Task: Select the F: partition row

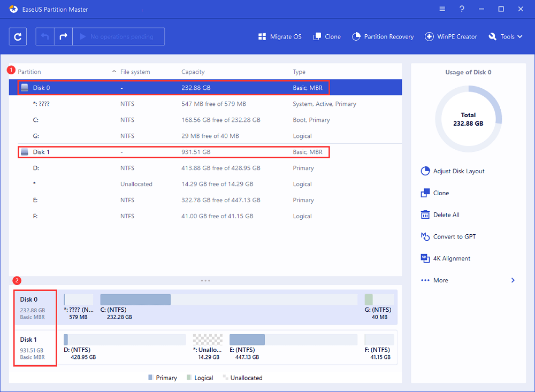Action: tap(205, 216)
